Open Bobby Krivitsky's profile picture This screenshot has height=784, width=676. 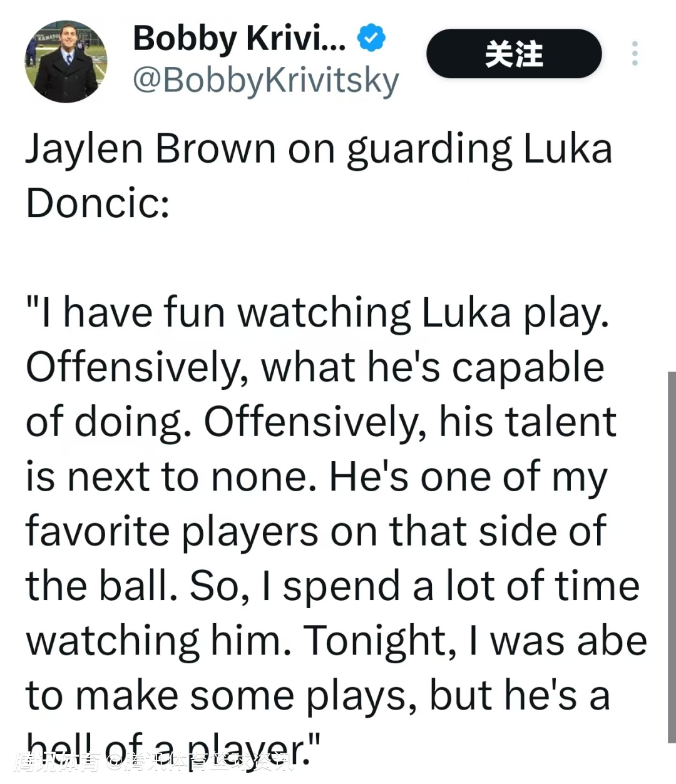(66, 61)
